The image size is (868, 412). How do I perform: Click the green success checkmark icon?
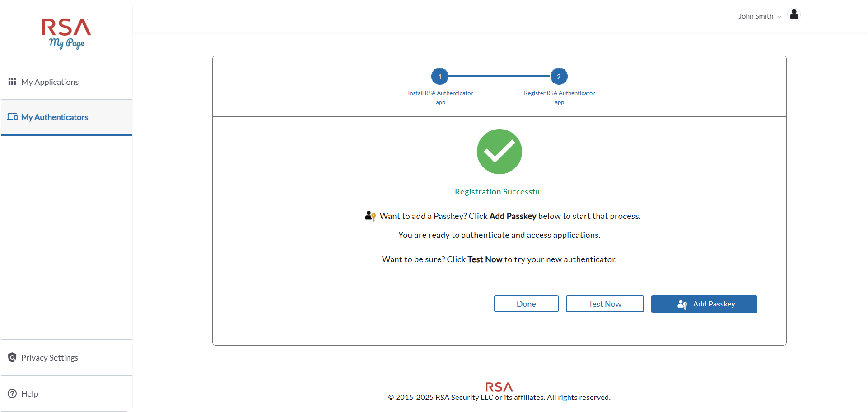click(x=499, y=152)
